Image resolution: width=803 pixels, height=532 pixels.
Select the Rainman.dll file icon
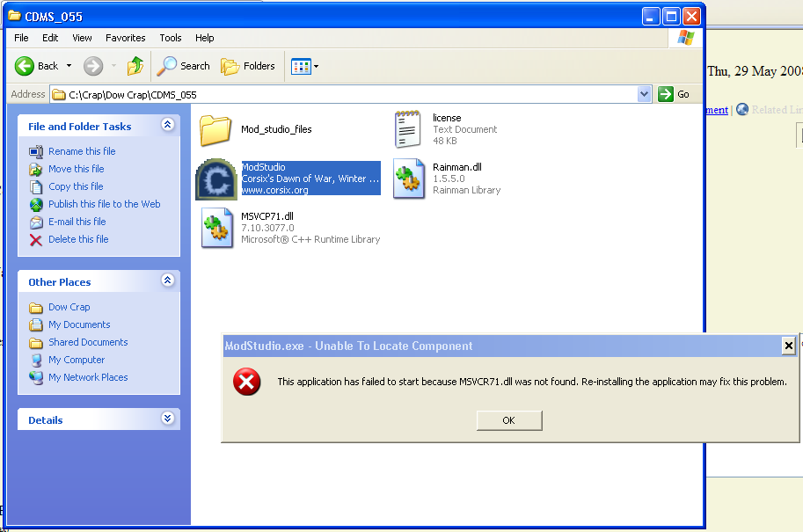(409, 179)
